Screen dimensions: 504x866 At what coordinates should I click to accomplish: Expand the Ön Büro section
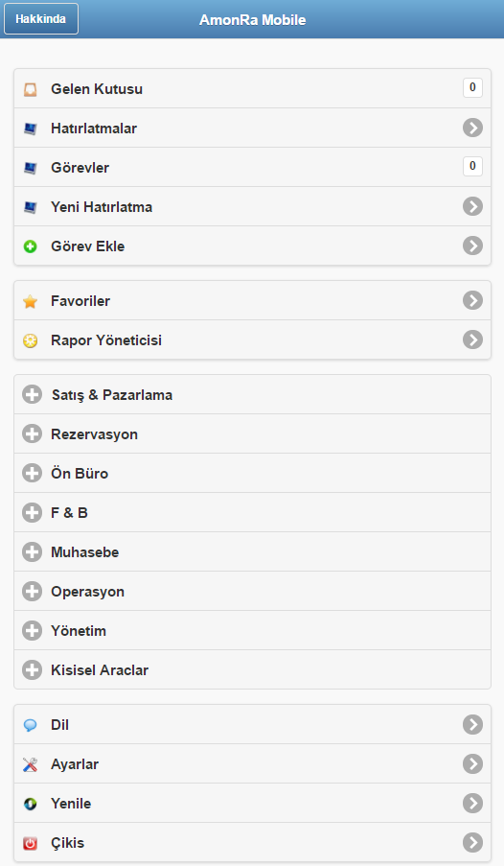252,474
